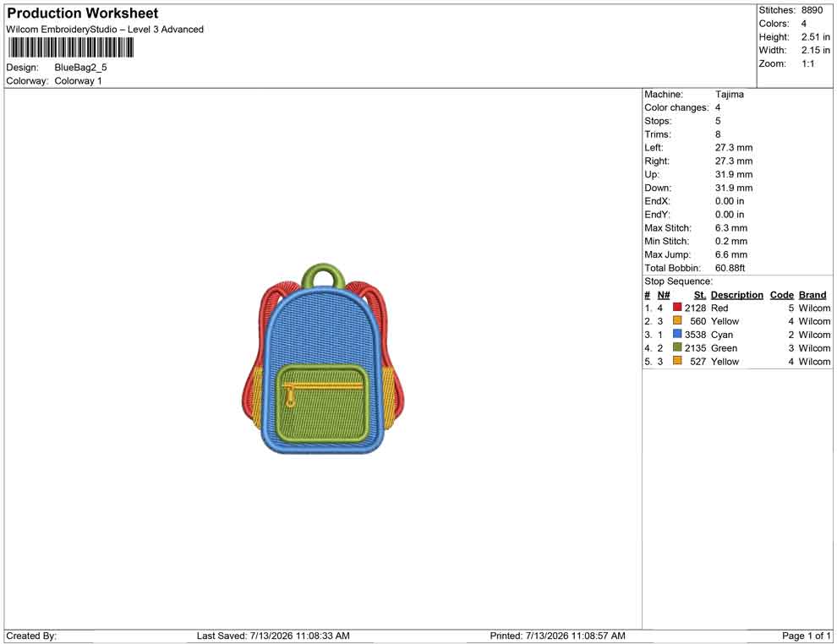Click the 'Color changes:' label

[676, 108]
